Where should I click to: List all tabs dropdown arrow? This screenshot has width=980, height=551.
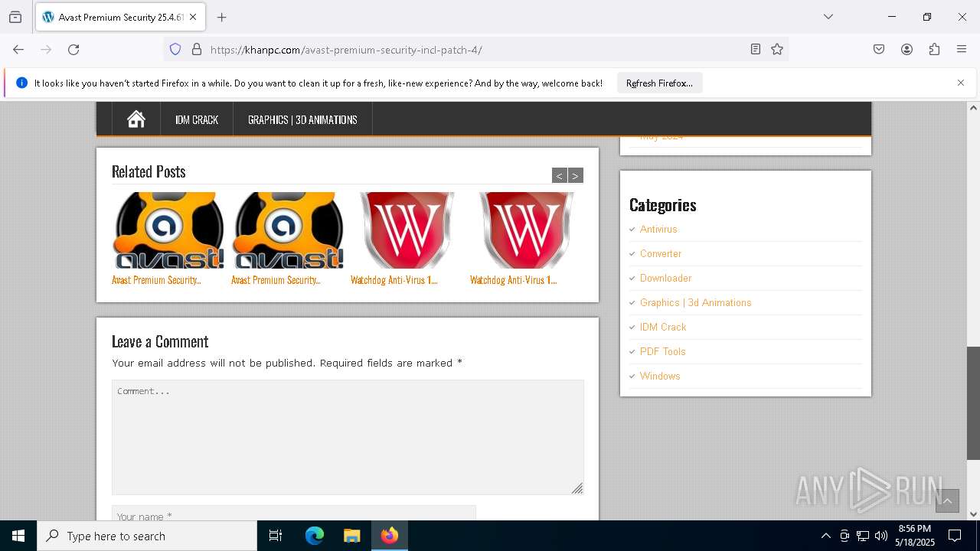coord(828,17)
